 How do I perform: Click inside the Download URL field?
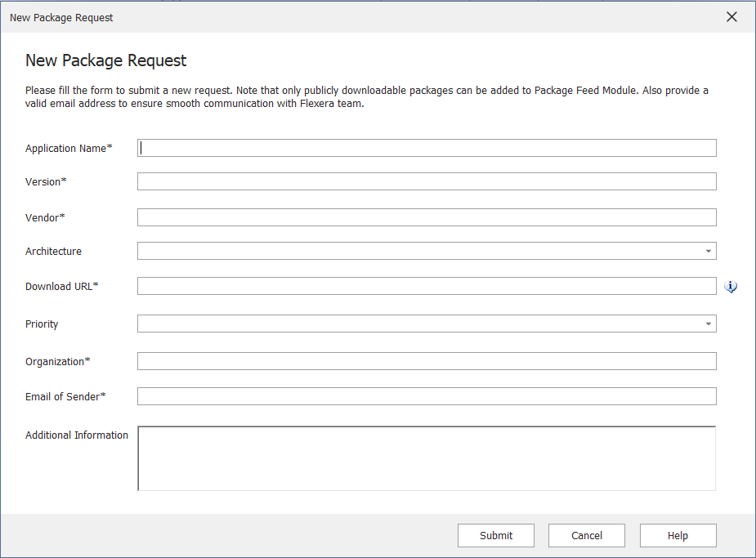coord(425,286)
